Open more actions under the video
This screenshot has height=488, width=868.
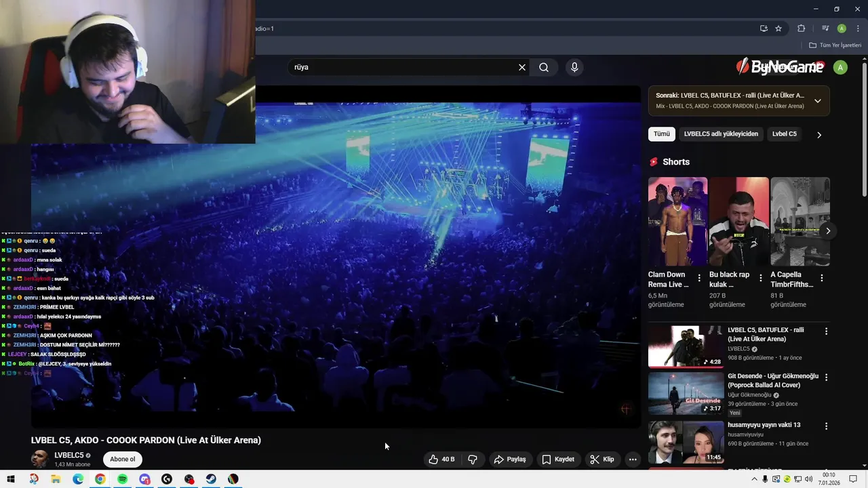(633, 460)
